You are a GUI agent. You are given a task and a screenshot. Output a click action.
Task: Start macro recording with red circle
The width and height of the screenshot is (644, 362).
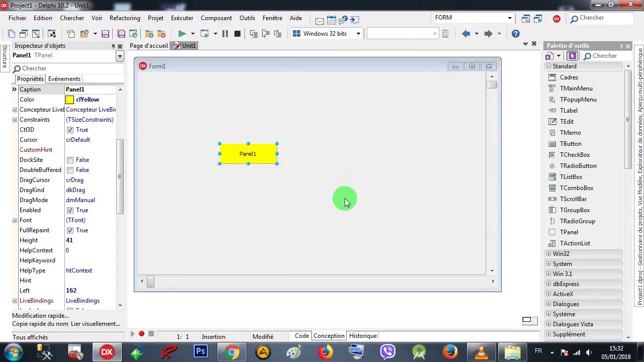(141, 334)
